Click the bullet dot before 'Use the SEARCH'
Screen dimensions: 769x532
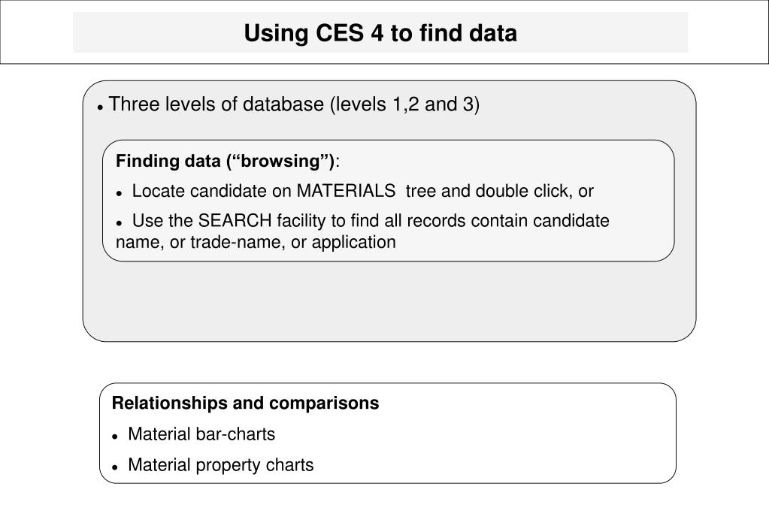(119, 224)
